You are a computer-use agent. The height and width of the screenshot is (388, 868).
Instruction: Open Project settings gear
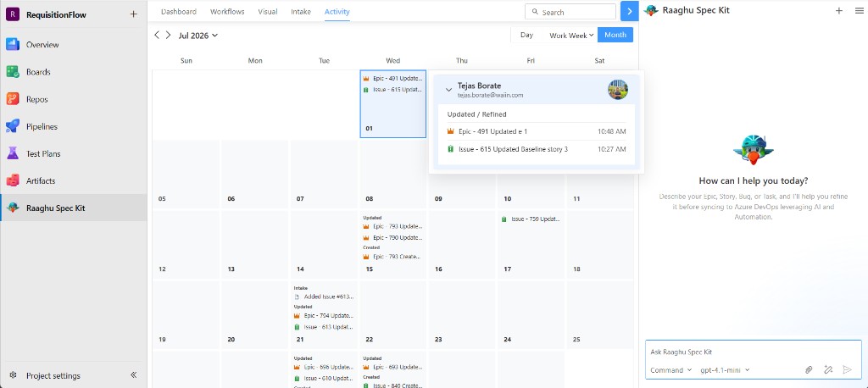pyautogui.click(x=14, y=375)
